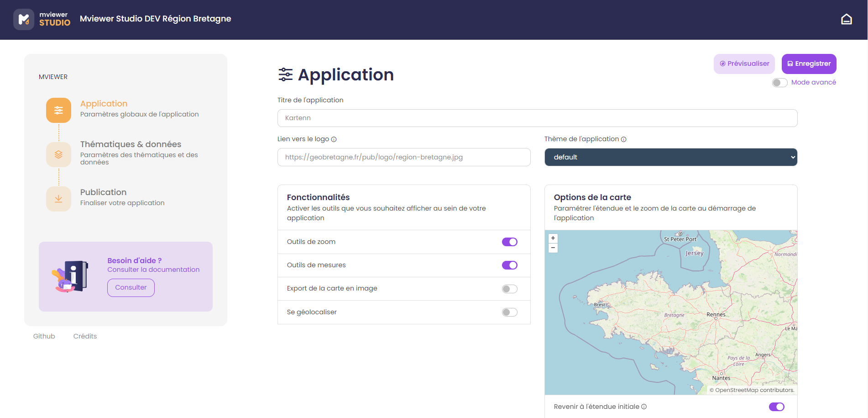868x418 pixels.
Task: Click Mviewer Studio DEV Région Bretagne title
Action: (156, 19)
